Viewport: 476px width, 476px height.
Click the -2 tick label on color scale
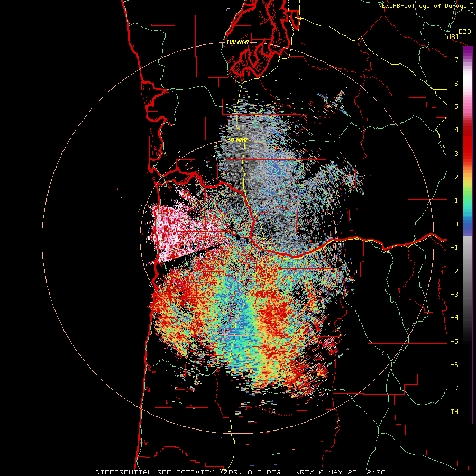[454, 271]
